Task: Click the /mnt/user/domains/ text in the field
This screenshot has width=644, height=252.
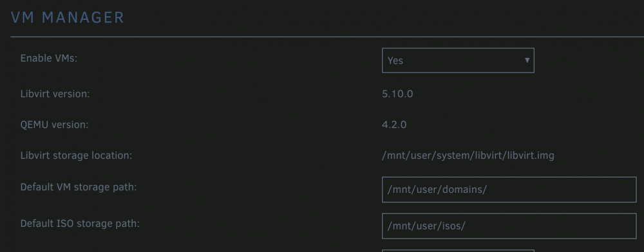Action: (437, 190)
